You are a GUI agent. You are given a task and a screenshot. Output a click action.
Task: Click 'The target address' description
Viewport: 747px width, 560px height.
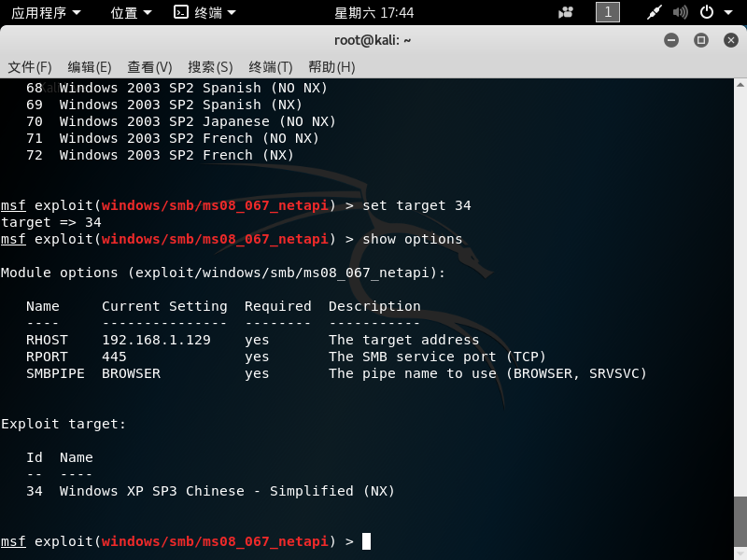coord(404,340)
